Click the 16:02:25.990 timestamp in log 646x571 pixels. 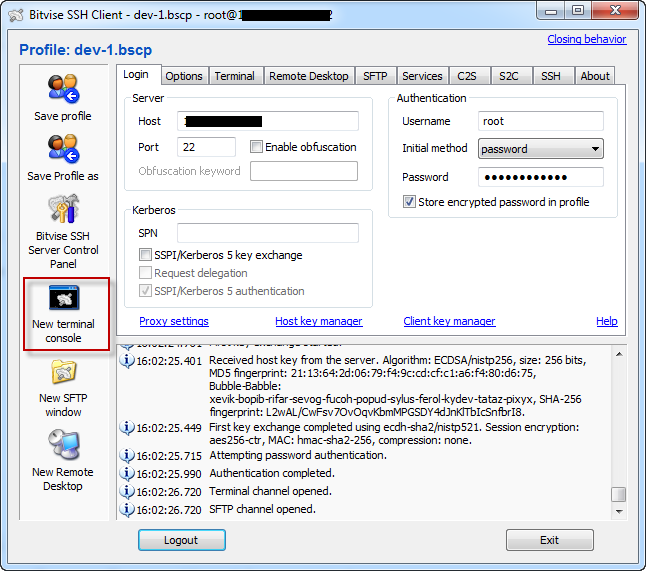coord(169,474)
